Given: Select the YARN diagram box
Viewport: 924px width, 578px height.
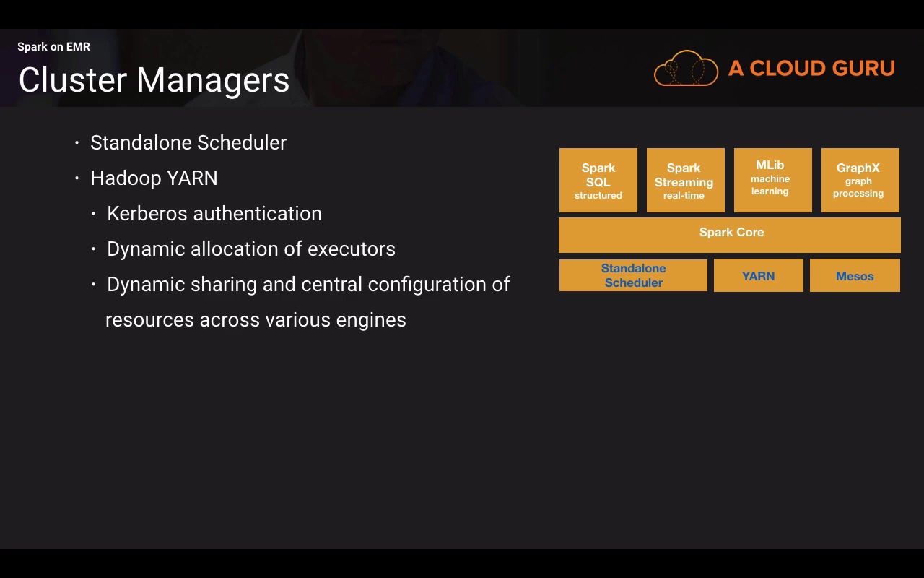Looking at the screenshot, I should pos(759,275).
